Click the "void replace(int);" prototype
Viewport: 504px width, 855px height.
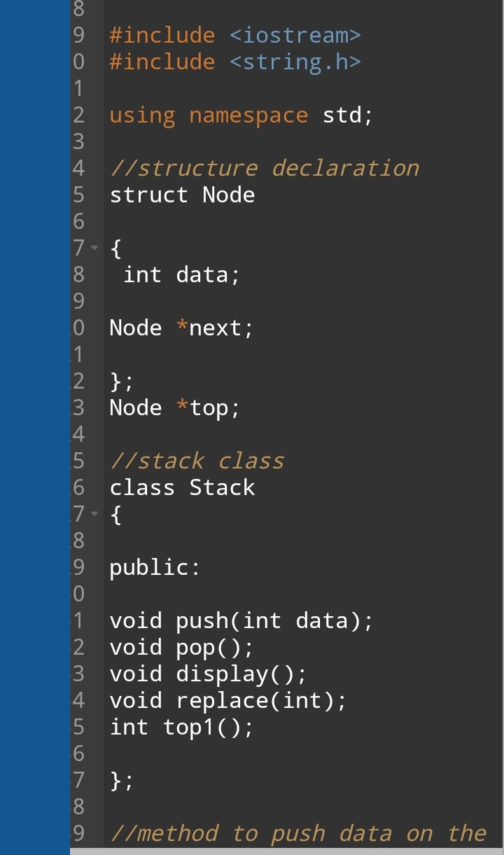pyautogui.click(x=228, y=700)
